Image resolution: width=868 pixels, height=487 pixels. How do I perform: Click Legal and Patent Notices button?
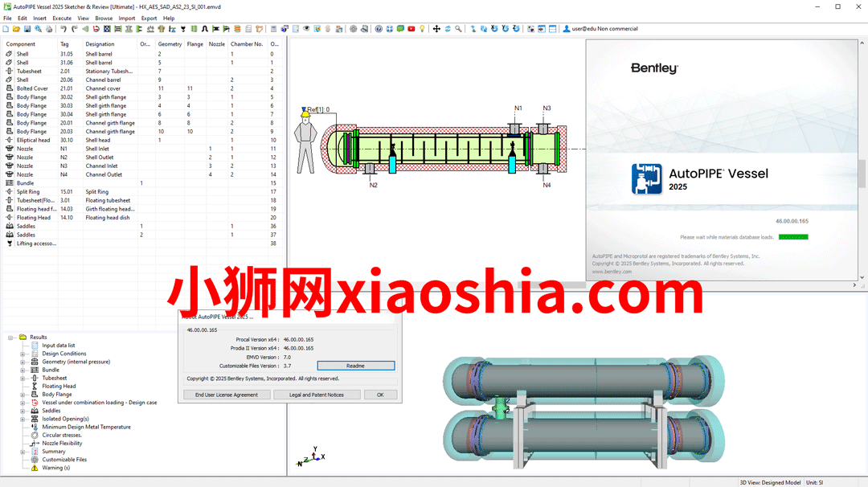[x=317, y=395]
